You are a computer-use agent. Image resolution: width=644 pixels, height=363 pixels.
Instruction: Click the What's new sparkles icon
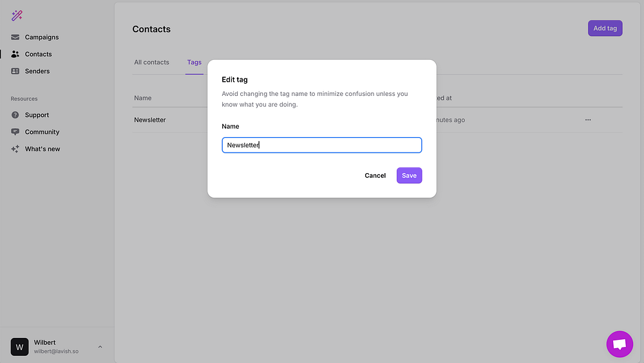tap(15, 149)
